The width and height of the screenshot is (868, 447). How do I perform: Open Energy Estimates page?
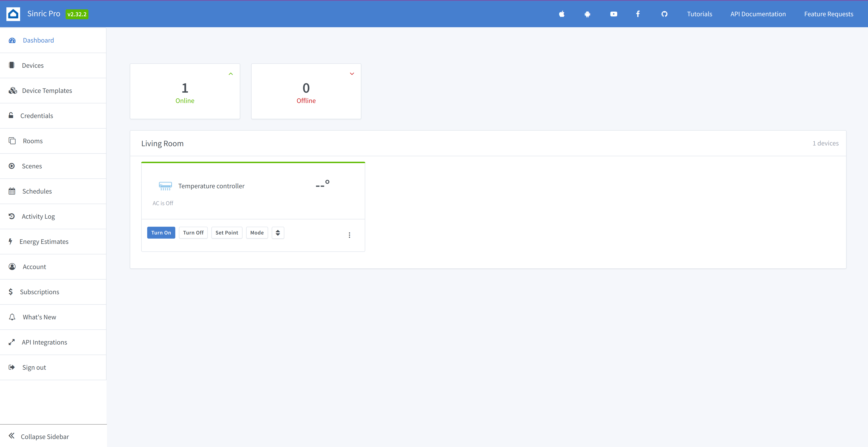(x=53, y=242)
